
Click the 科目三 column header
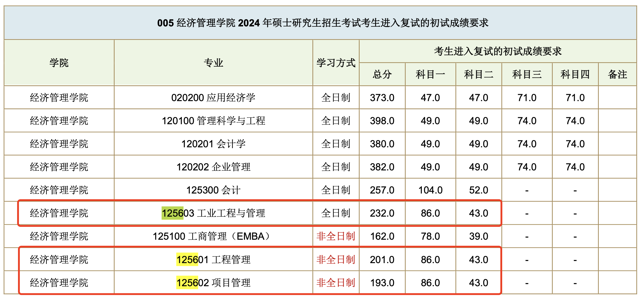[x=527, y=74]
